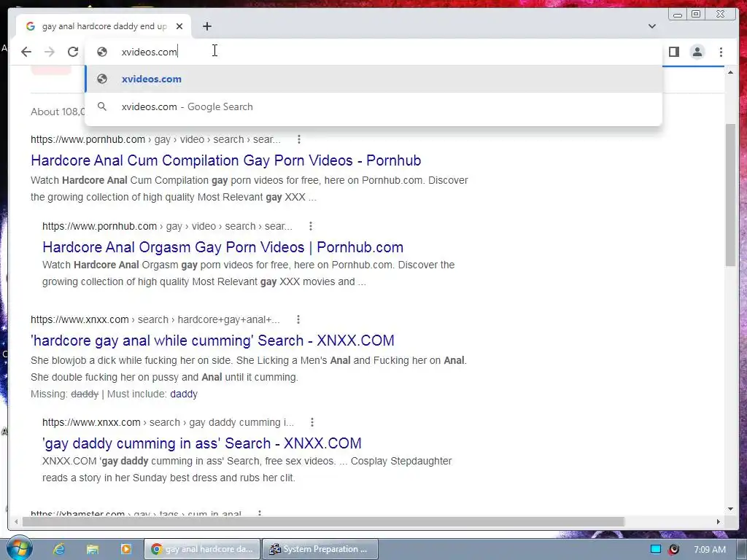Click the blue monitor tray icon

(656, 549)
